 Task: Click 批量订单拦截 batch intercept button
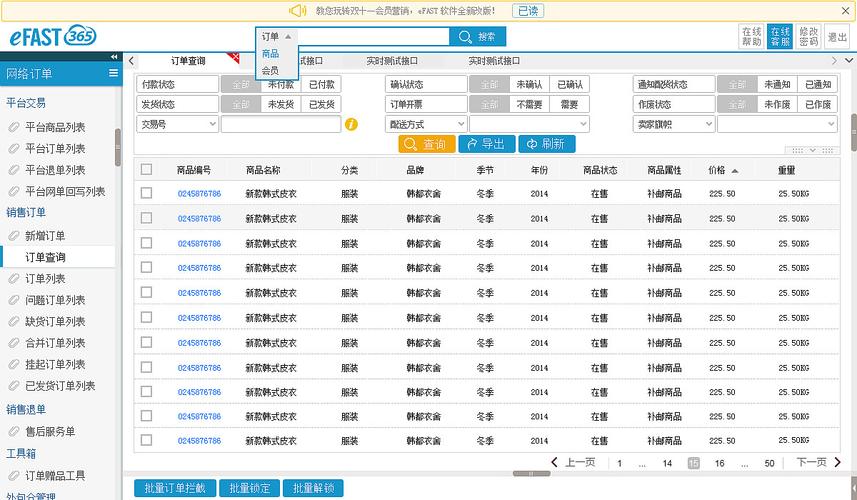point(175,488)
